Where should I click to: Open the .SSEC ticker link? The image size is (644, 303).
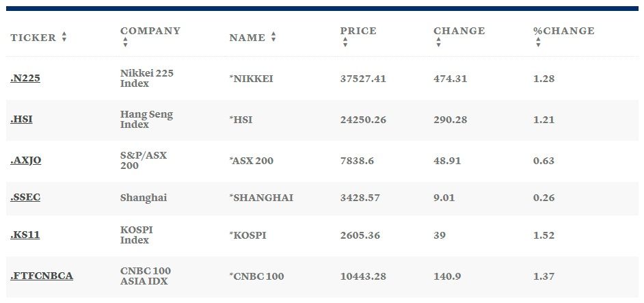click(25, 198)
